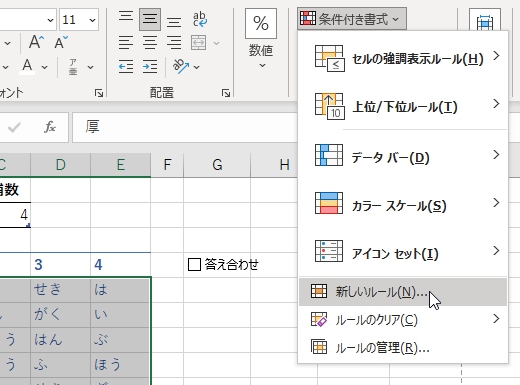Screen dimensions: 520x385
Task: Click clear rules eraser icon
Action: coord(319,319)
